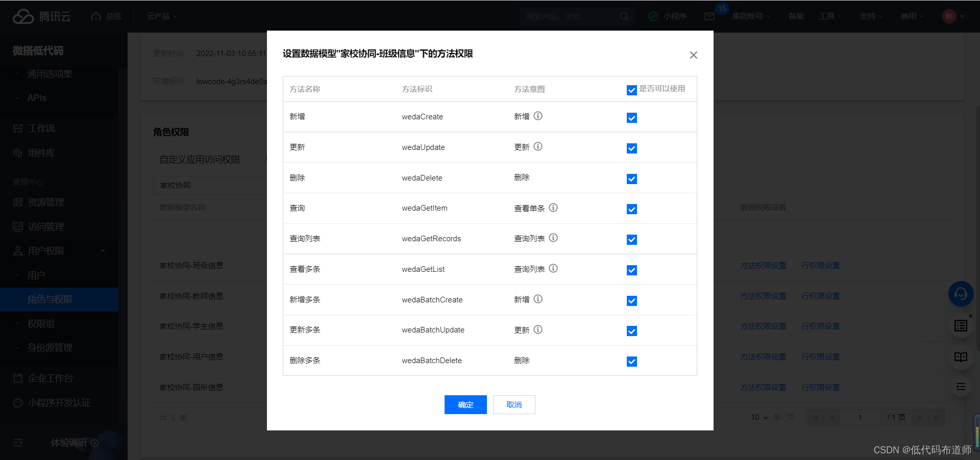Confirm with the 确定 button

point(465,404)
